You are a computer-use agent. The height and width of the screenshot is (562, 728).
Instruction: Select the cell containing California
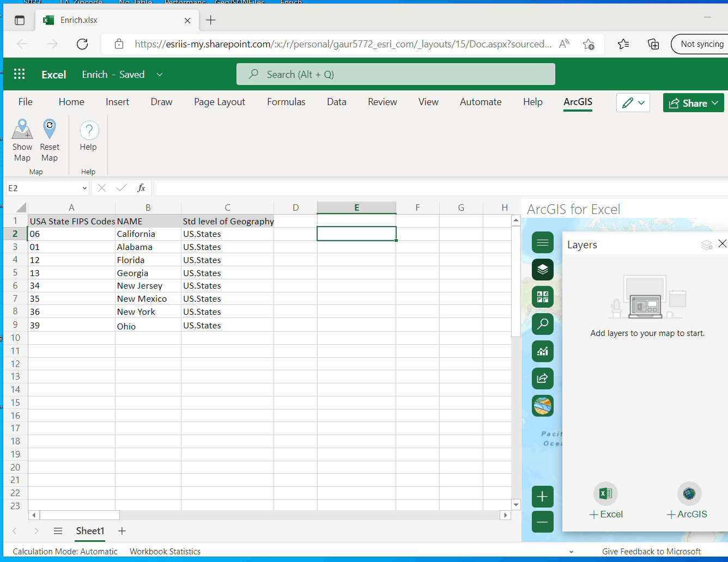[x=148, y=234]
